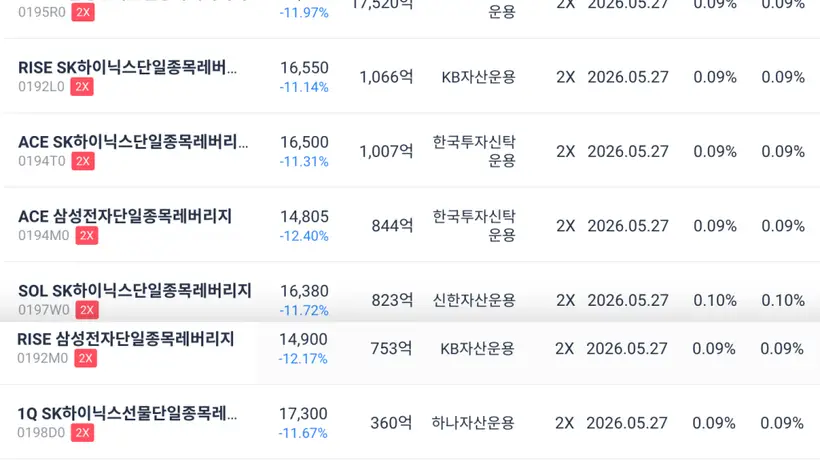Click the -12.40% change for ACE 삼성전자

click(304, 236)
